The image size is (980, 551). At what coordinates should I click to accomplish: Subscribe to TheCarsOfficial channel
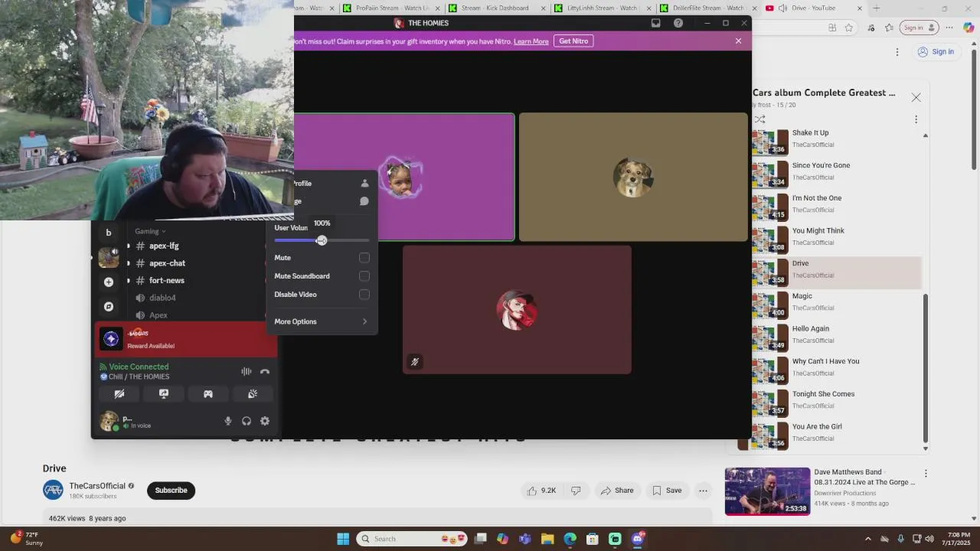tap(171, 491)
